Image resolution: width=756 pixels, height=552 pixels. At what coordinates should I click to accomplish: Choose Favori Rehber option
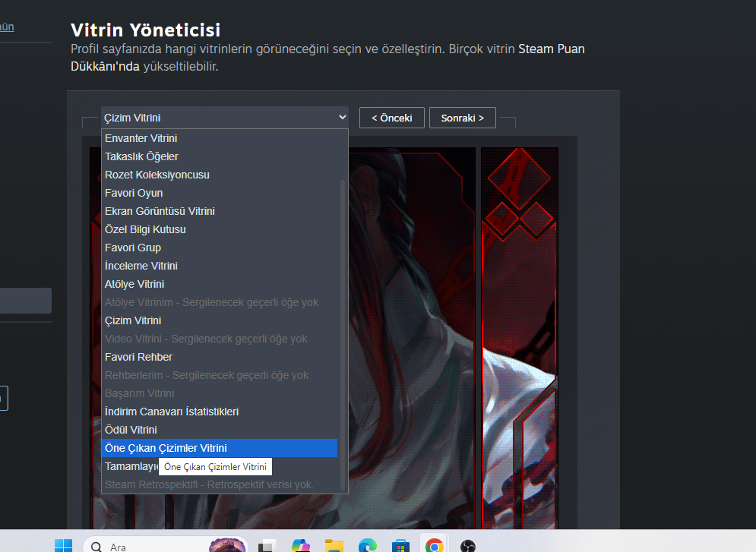click(x=220, y=357)
